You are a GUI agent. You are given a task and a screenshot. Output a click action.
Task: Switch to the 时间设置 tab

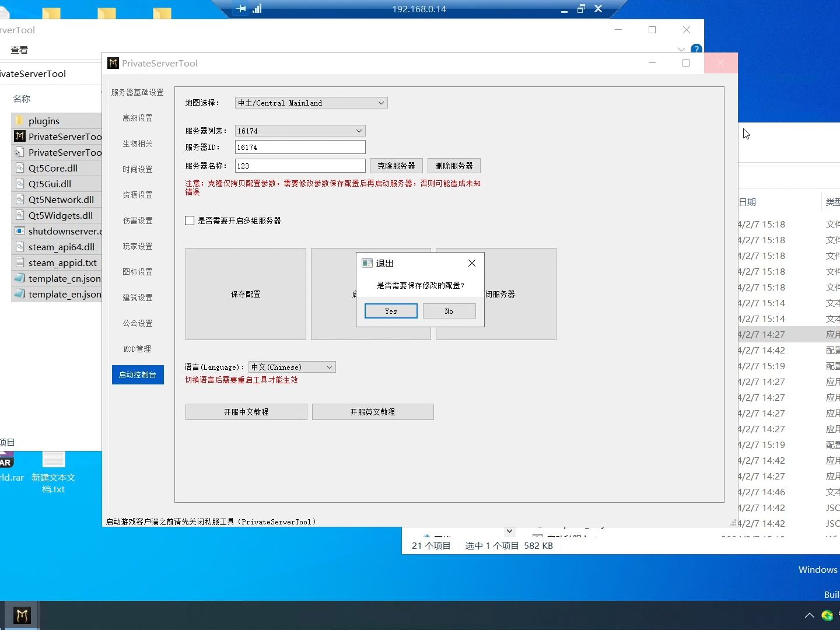click(x=138, y=169)
